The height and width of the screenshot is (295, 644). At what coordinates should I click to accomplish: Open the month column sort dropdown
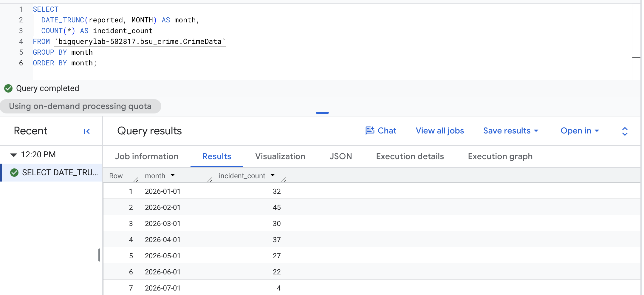[x=173, y=175]
